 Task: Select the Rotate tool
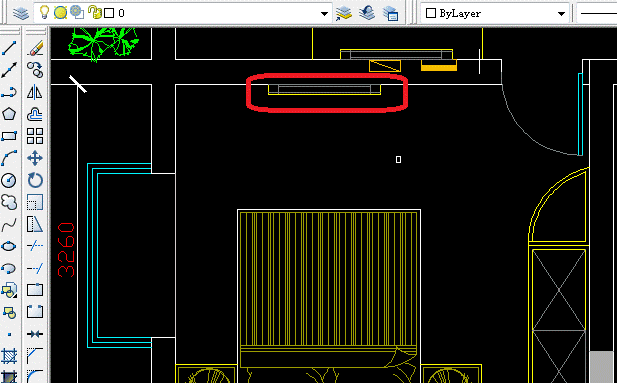coord(35,180)
